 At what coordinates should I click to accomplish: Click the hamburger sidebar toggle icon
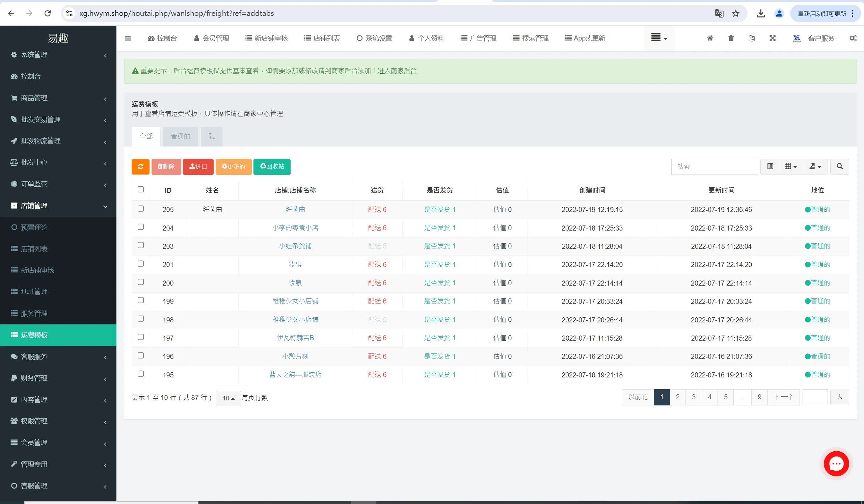click(x=128, y=38)
